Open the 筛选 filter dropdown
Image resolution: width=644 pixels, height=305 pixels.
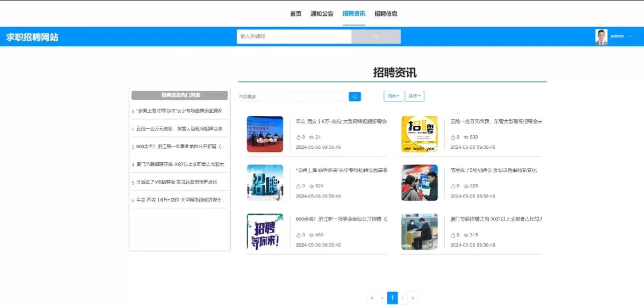coord(392,96)
